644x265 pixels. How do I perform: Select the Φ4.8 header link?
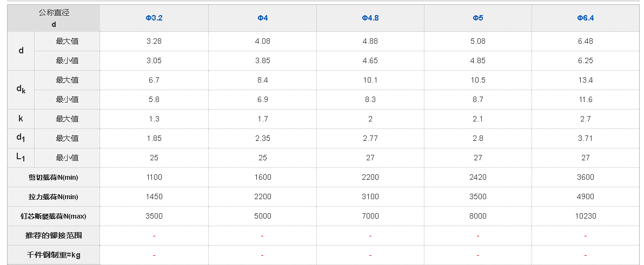(370, 18)
